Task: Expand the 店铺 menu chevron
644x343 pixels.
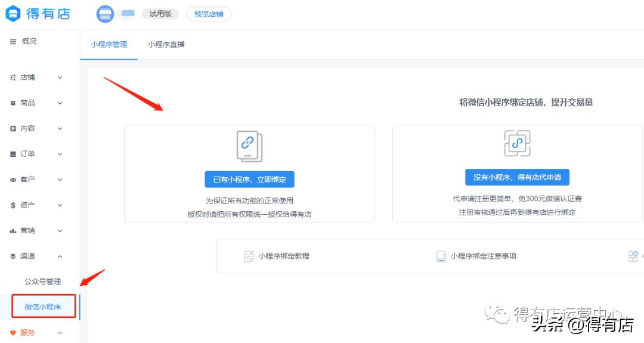Action: (60, 77)
